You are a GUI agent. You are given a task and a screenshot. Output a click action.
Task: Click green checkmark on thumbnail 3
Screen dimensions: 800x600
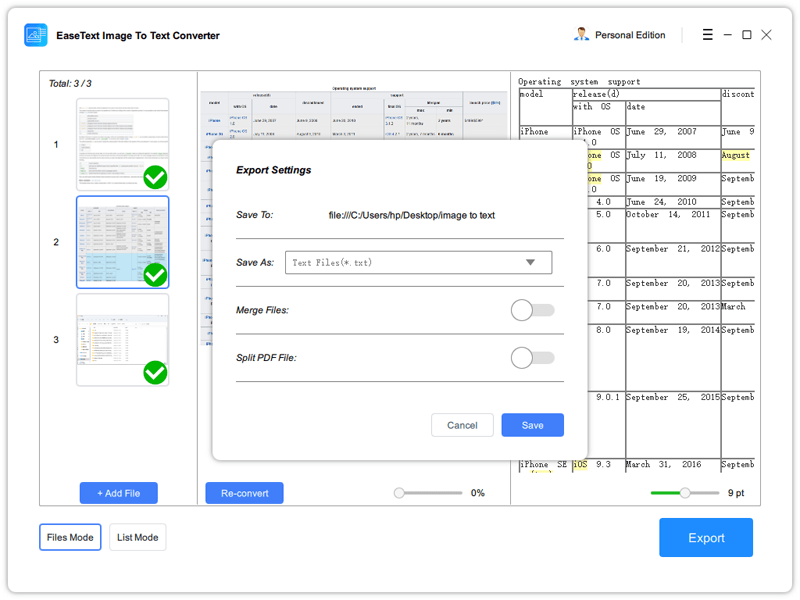tap(155, 373)
